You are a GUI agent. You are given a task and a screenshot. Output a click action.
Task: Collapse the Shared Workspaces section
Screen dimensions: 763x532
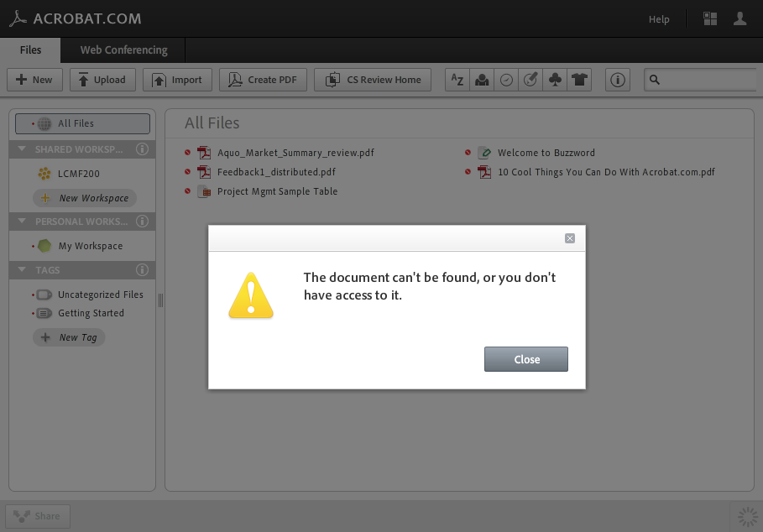pos(22,149)
